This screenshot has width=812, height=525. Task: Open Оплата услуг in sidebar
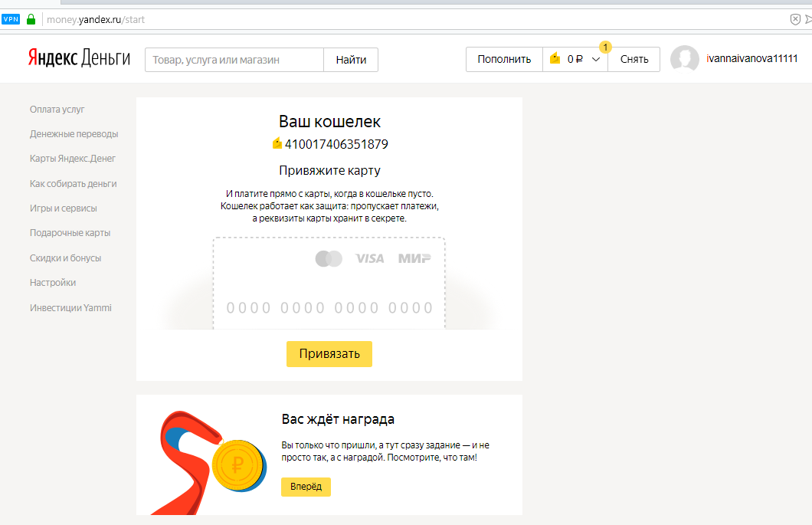[x=57, y=110]
